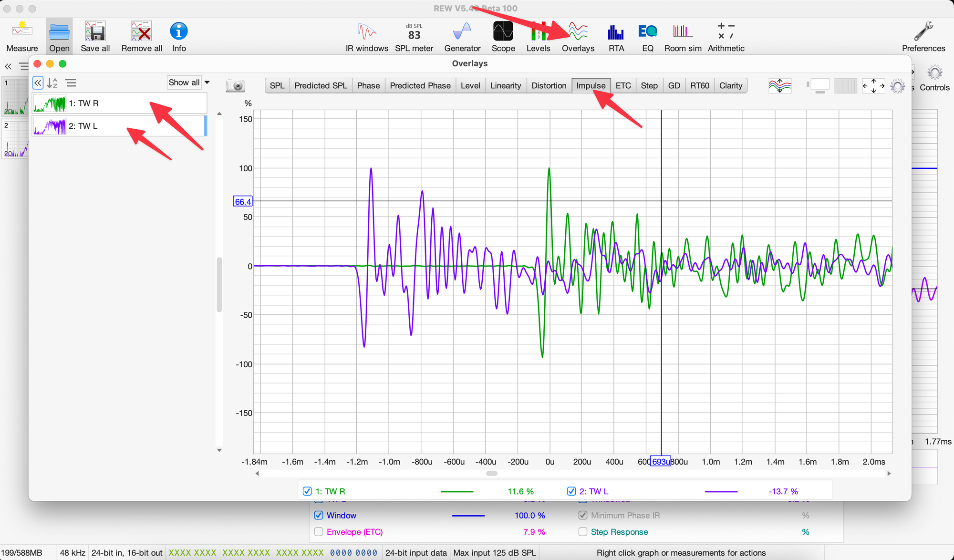This screenshot has height=560, width=954.
Task: Switch to the ETC tab
Action: click(623, 86)
